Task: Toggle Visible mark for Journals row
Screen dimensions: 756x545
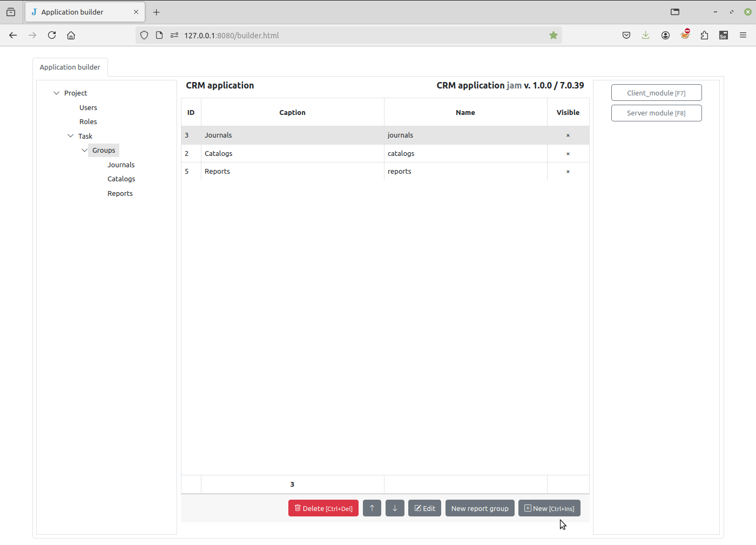Action: click(568, 135)
